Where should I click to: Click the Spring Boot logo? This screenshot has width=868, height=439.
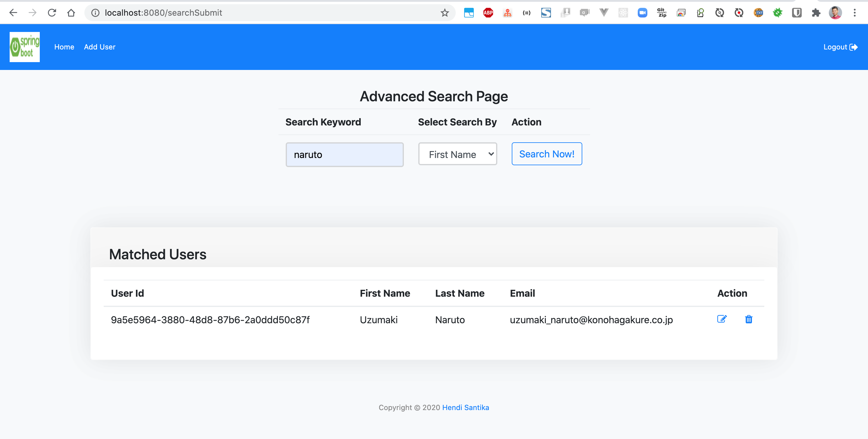click(x=25, y=47)
